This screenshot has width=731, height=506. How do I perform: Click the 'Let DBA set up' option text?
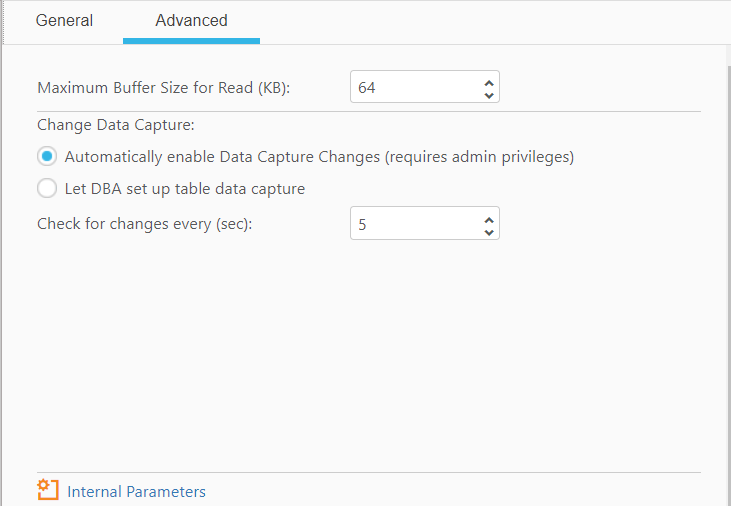(185, 188)
